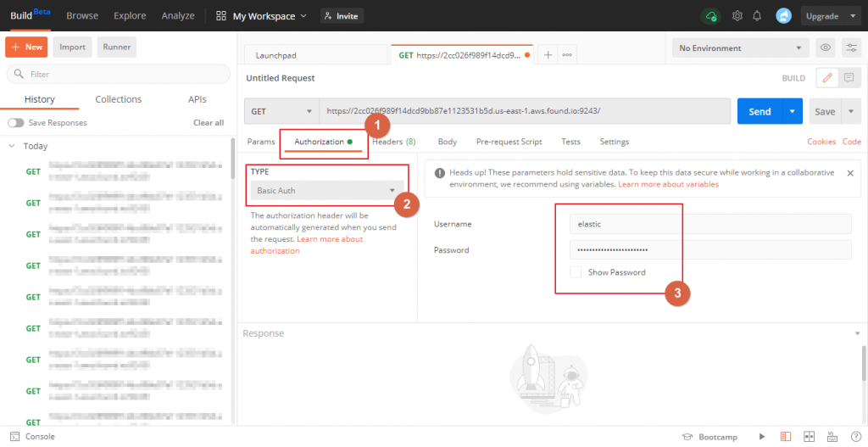Collapse the Today history group
The image size is (868, 447).
pyautogui.click(x=12, y=146)
